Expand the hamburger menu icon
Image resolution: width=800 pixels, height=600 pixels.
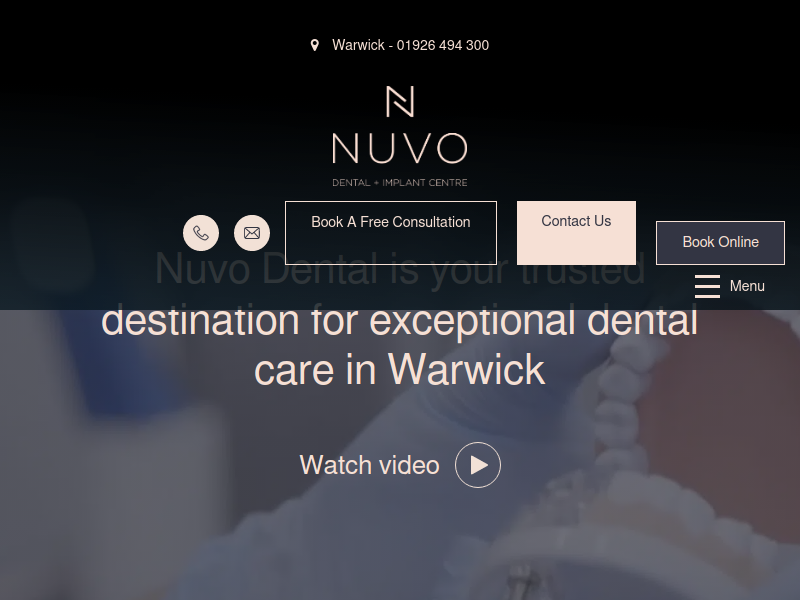[708, 286]
